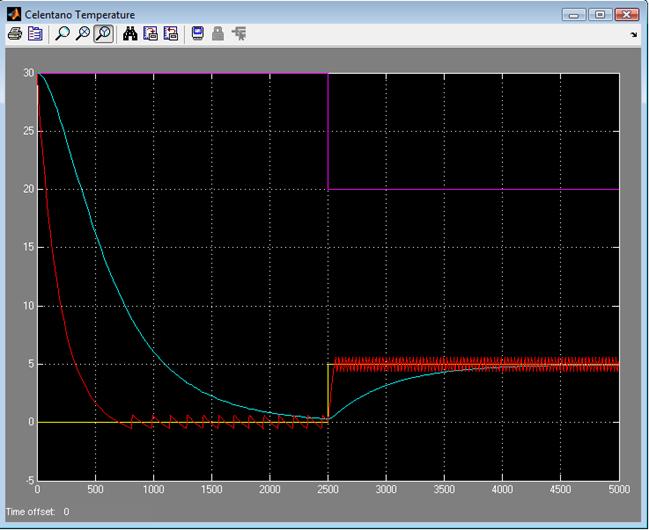Open the Signal selection tool

(239, 34)
